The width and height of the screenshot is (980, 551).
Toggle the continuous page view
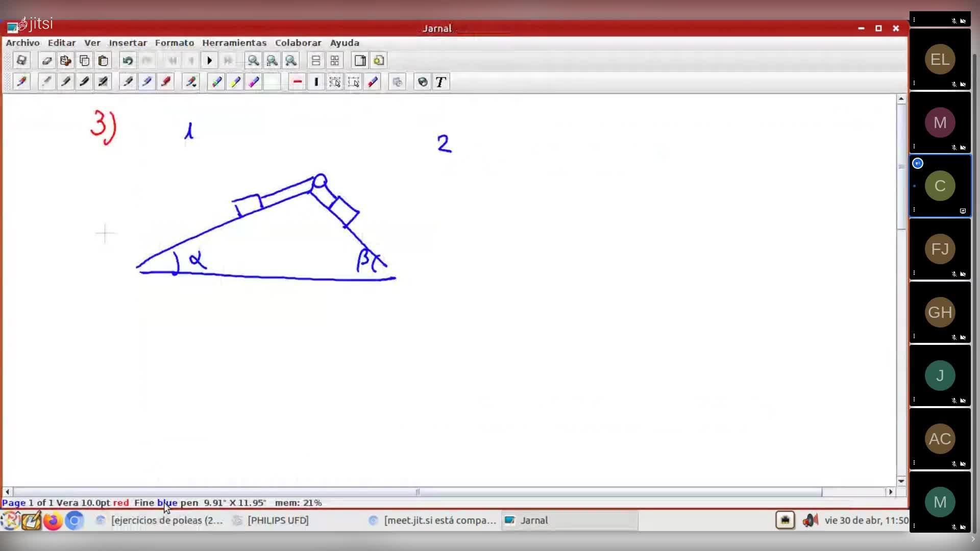click(x=316, y=61)
